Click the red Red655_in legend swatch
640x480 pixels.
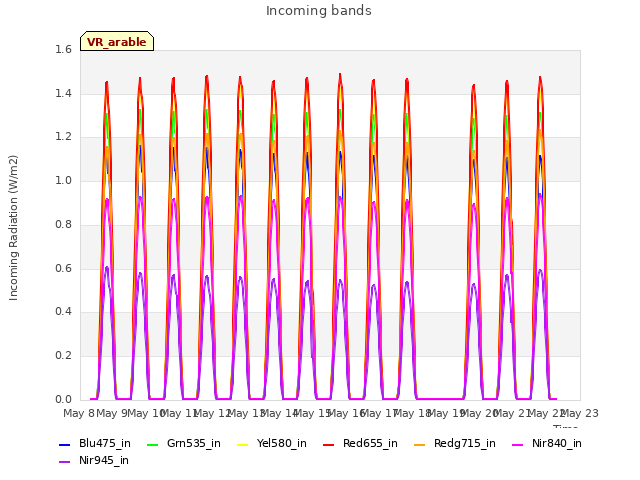[x=329, y=445]
